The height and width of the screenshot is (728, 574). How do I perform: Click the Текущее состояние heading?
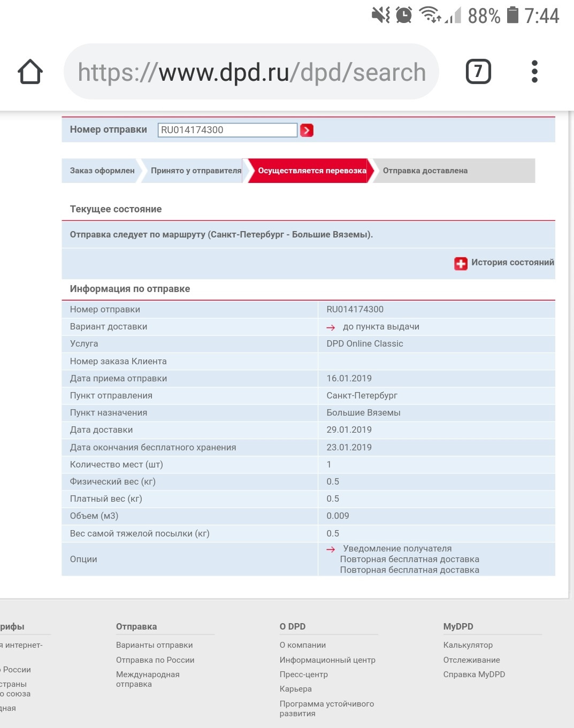[x=116, y=209]
